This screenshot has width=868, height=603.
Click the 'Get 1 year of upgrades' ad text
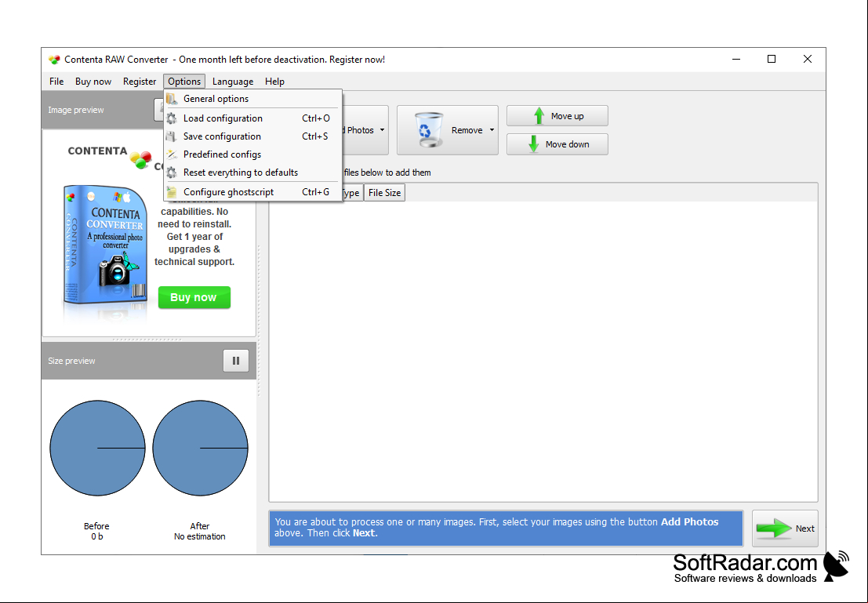point(194,249)
